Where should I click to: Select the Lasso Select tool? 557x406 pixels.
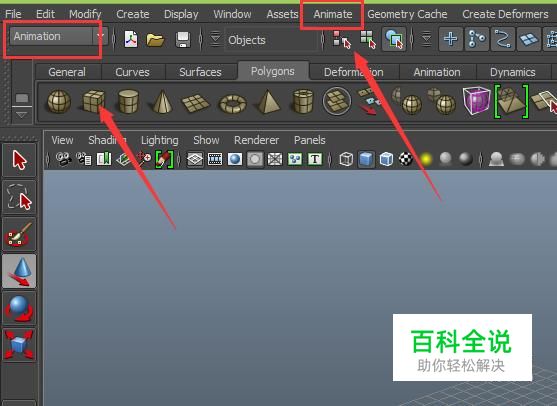point(19,197)
